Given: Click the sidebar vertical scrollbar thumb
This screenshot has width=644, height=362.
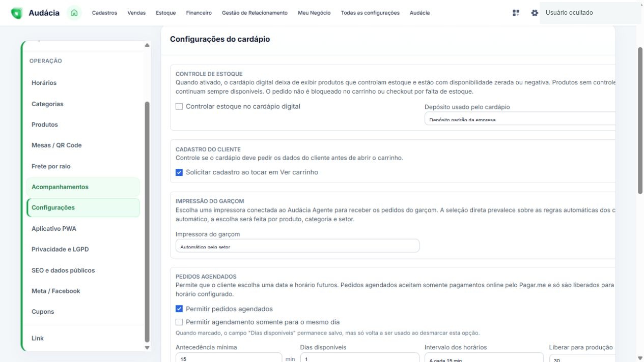Looking at the screenshot, I should pos(147,222).
